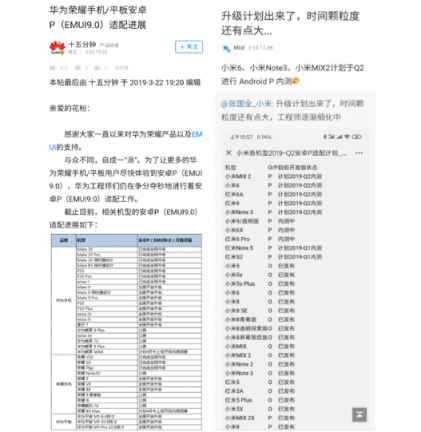Click the blue EMUI link in the post text
The width and height of the screenshot is (421, 432).
pyautogui.click(x=197, y=134)
